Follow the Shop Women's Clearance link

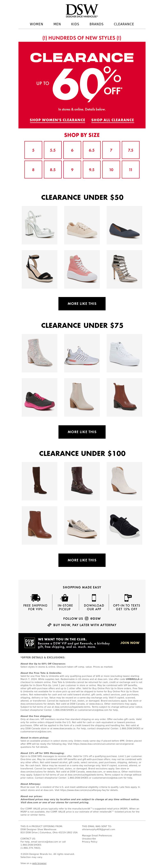tap(57, 120)
